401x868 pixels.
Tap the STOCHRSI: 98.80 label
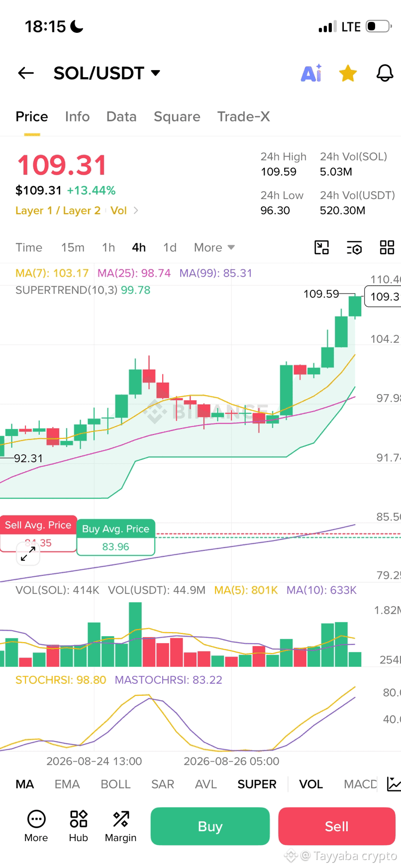[x=61, y=680]
